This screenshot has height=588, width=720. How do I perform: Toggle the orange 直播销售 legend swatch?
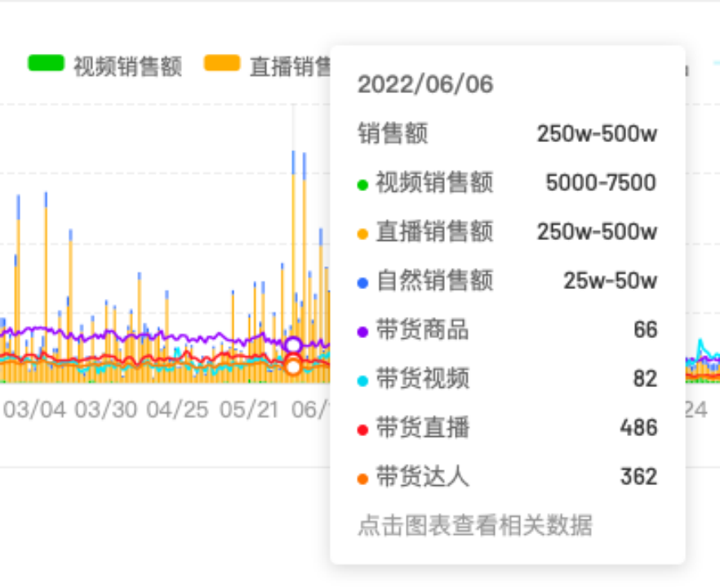[x=221, y=64]
